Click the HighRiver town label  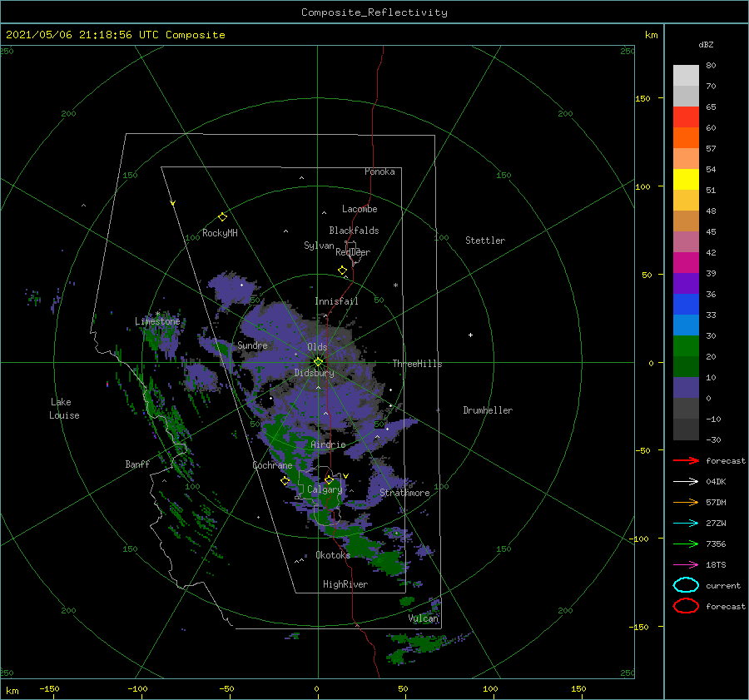(345, 584)
